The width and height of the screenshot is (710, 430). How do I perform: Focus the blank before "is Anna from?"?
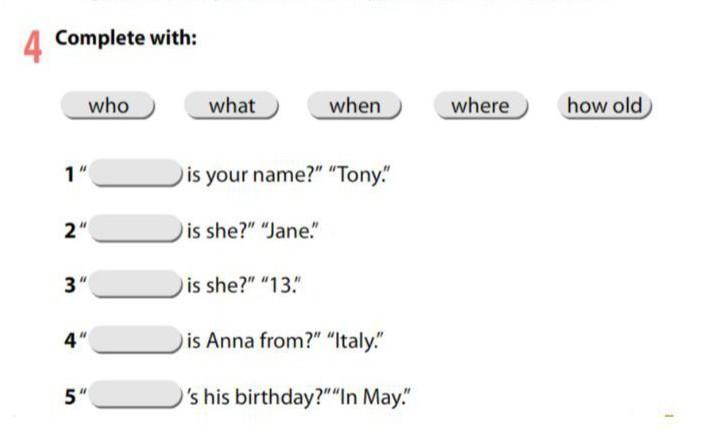136,340
